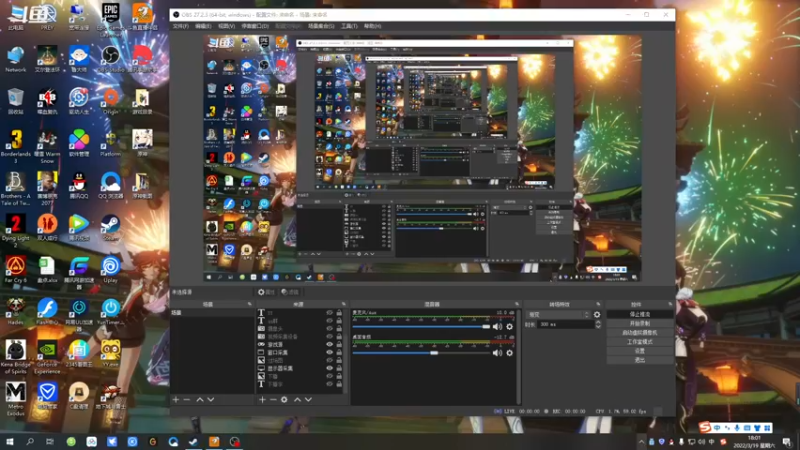The width and height of the screenshot is (800, 450).
Task: Add a new scene with the plus icon
Action: coord(176,399)
